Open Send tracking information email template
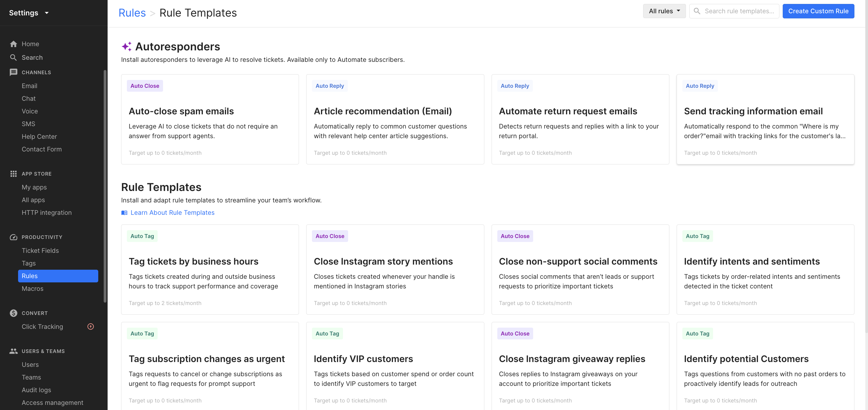The width and height of the screenshot is (868, 410). (765, 119)
